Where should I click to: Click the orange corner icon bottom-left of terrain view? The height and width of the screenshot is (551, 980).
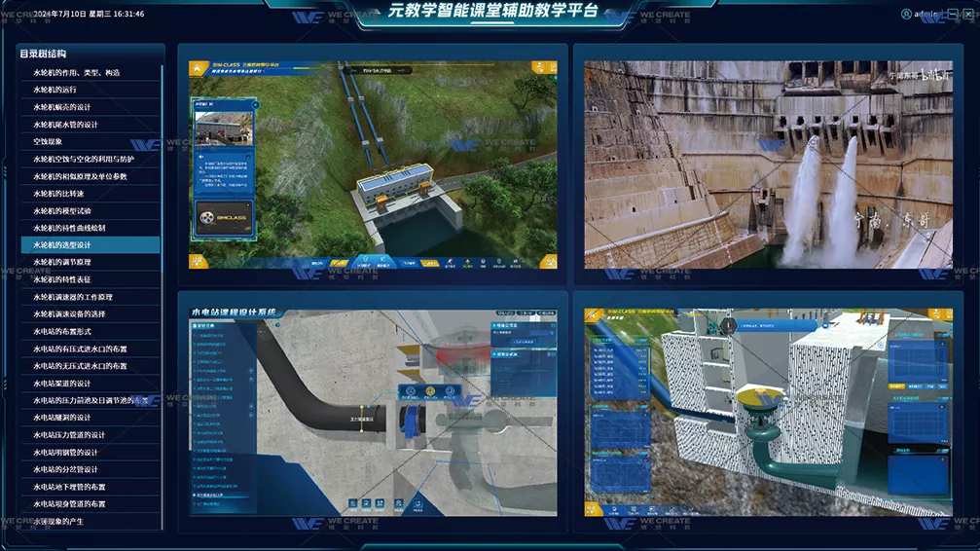coord(198,261)
